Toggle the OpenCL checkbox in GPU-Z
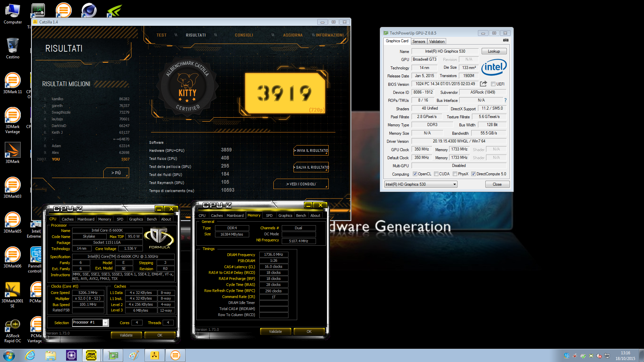Image resolution: width=644 pixels, height=362 pixels. tap(415, 174)
